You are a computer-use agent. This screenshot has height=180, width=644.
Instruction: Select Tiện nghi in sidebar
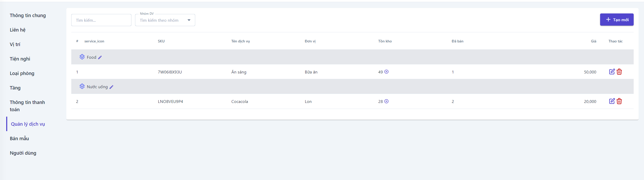coord(20,59)
